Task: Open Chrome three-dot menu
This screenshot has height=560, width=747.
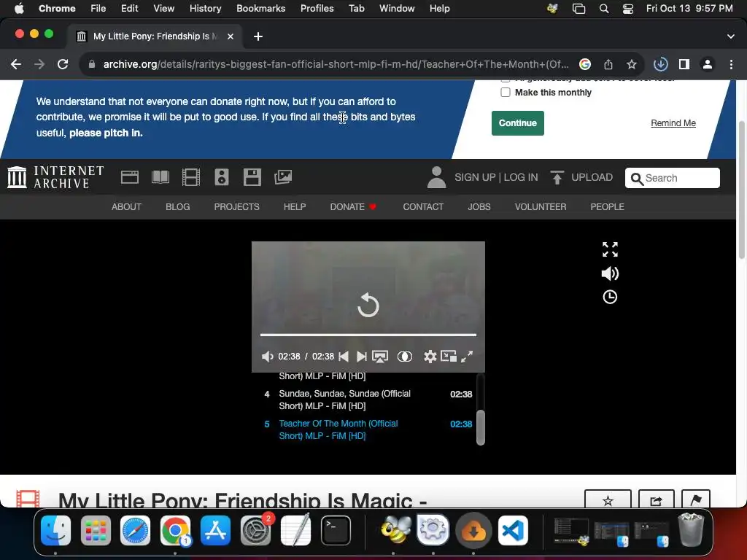Action: pyautogui.click(x=731, y=64)
